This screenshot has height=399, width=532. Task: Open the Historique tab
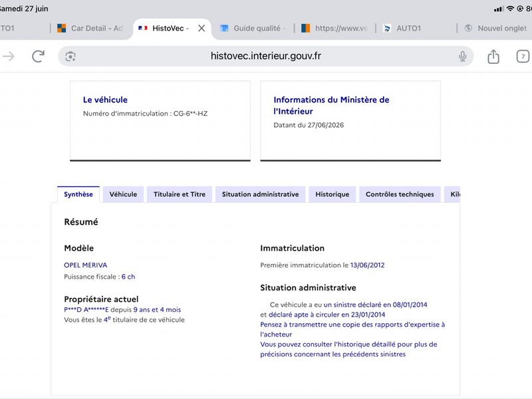[x=332, y=194]
